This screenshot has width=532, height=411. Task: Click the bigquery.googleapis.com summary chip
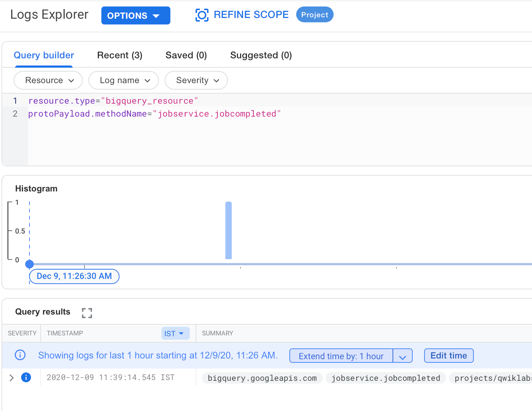pyautogui.click(x=262, y=378)
